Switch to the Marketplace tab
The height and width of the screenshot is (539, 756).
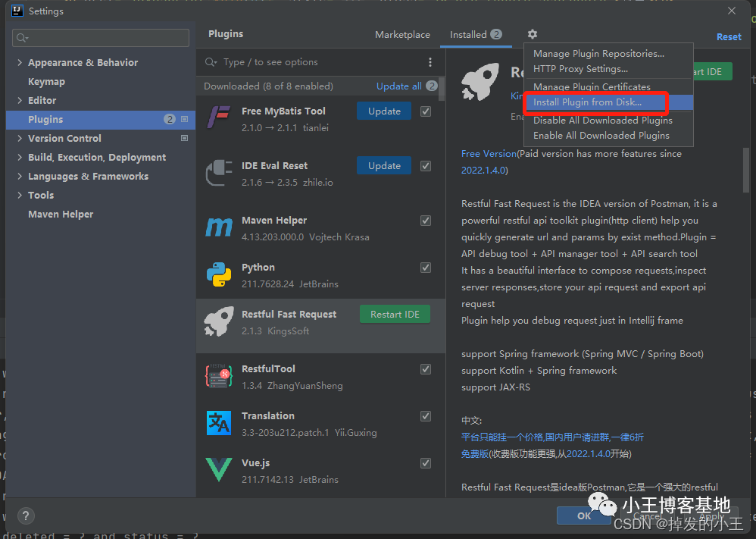(402, 35)
